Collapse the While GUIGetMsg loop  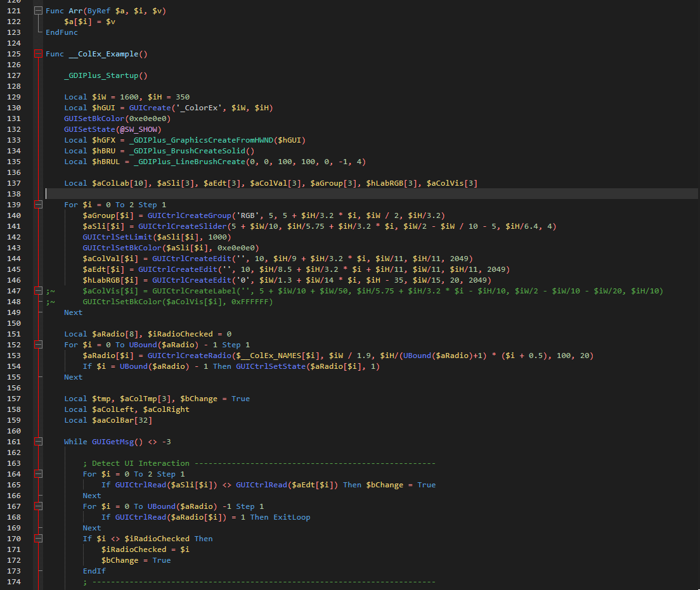click(x=38, y=442)
